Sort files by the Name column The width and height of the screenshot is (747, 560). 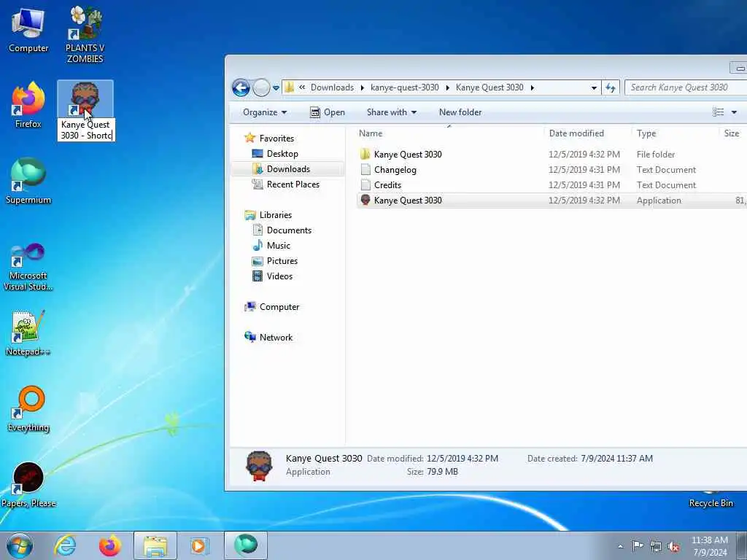click(x=449, y=133)
